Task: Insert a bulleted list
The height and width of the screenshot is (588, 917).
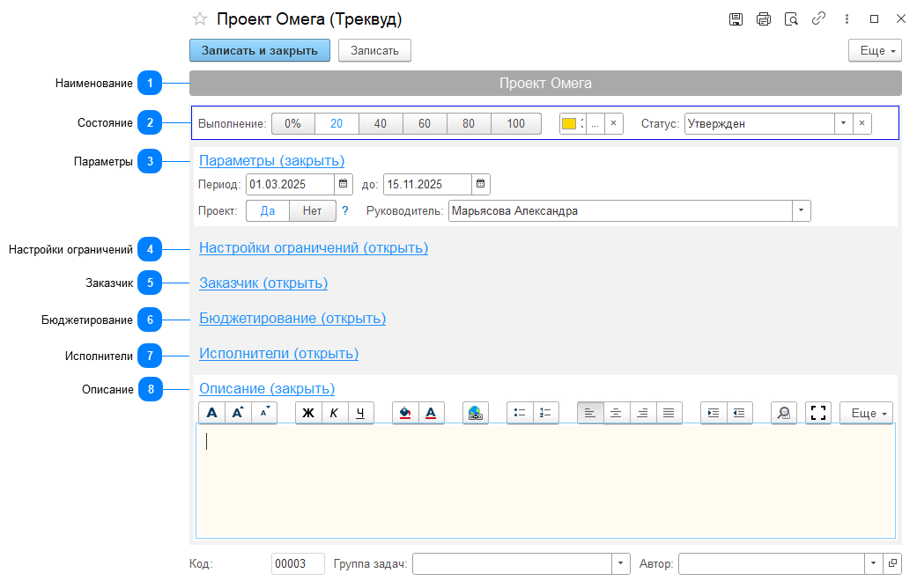Action: click(520, 413)
